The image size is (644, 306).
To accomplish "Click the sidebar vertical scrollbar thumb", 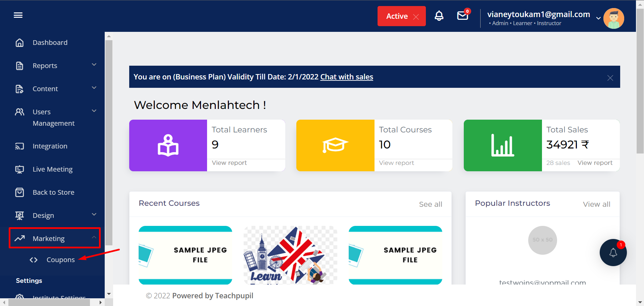I will pyautogui.click(x=109, y=143).
